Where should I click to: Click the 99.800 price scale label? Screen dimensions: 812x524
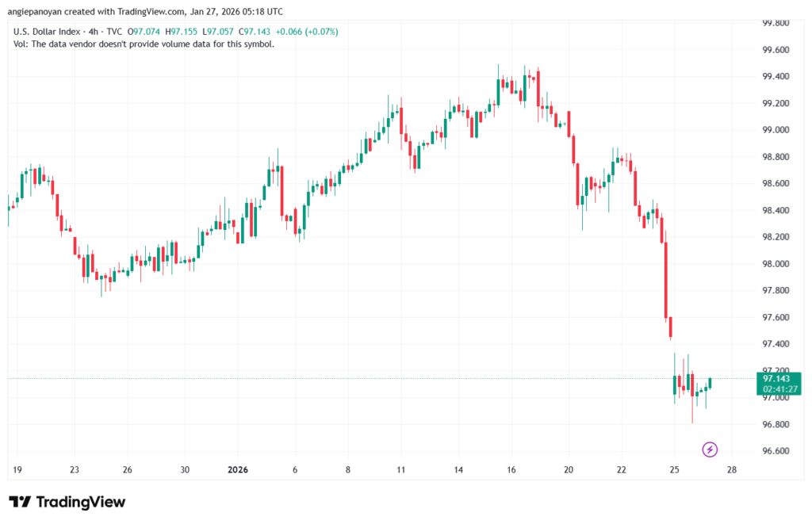click(x=775, y=23)
